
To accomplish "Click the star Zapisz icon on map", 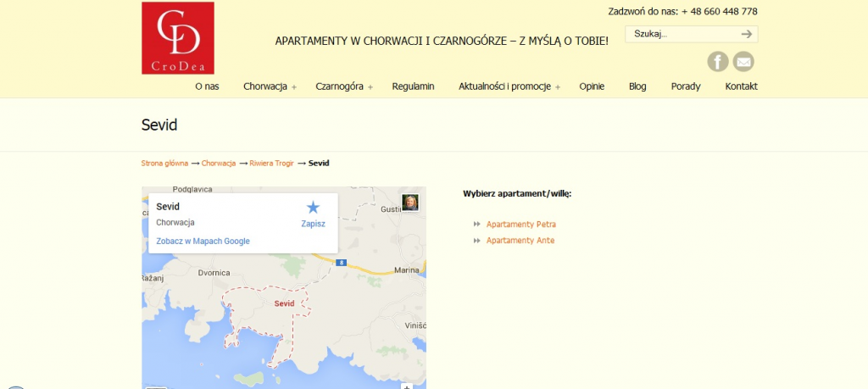I will click(x=313, y=208).
